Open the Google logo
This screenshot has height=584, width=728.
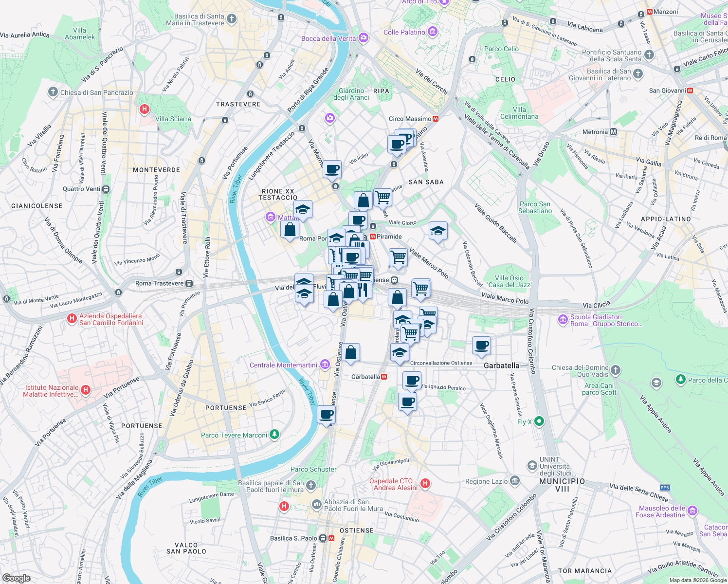[16, 578]
